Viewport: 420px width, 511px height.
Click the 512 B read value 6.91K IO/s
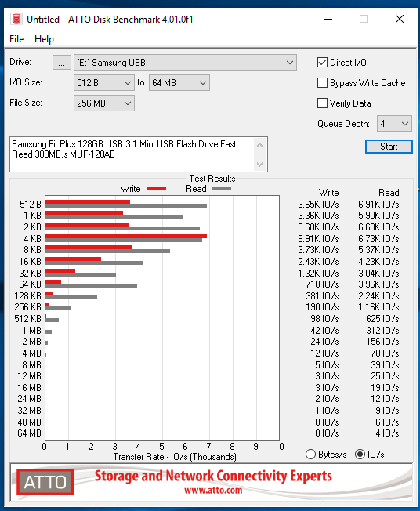(378, 205)
